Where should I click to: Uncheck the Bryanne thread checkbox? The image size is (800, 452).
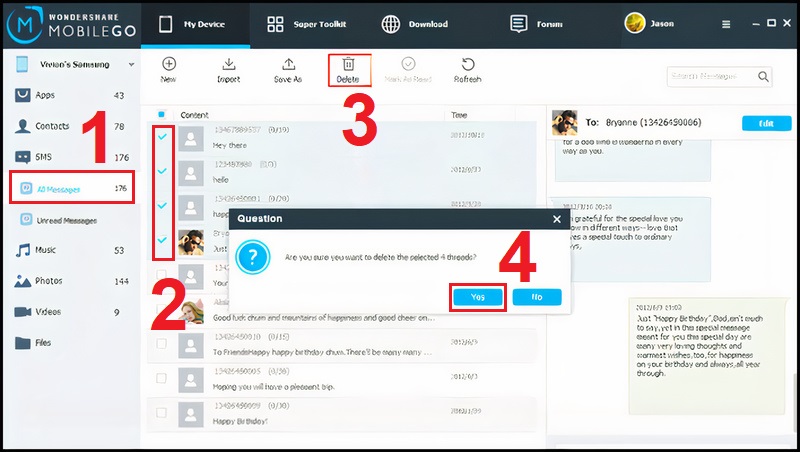point(162,239)
